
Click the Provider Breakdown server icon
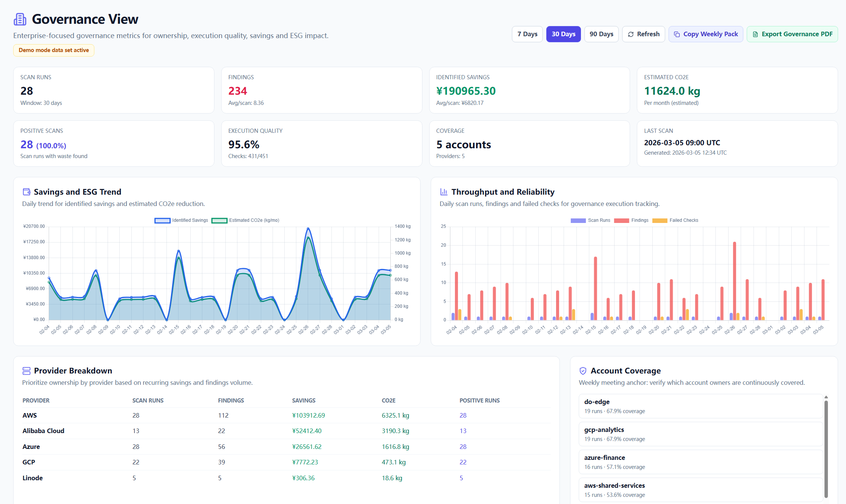pos(26,371)
